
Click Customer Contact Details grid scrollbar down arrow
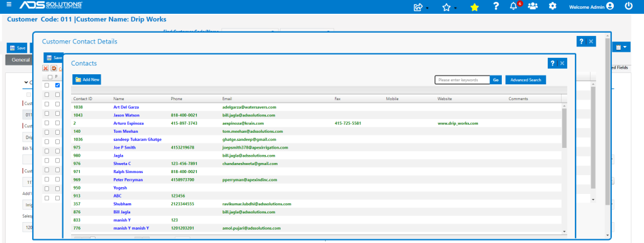(592, 200)
